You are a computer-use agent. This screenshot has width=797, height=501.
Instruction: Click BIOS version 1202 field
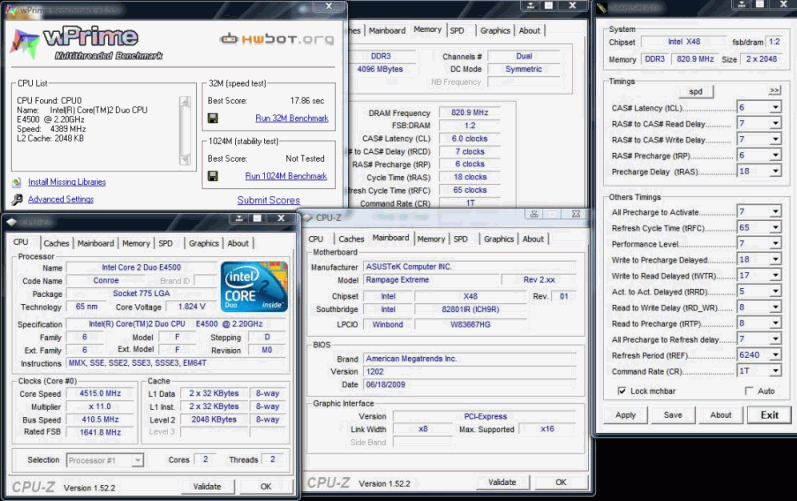pyautogui.click(x=470, y=371)
